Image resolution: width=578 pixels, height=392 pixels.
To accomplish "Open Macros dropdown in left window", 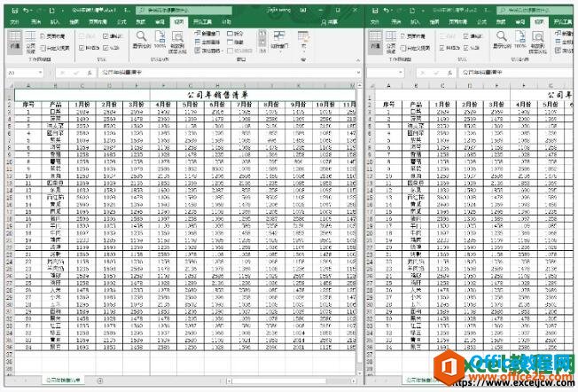I will 303,42.
